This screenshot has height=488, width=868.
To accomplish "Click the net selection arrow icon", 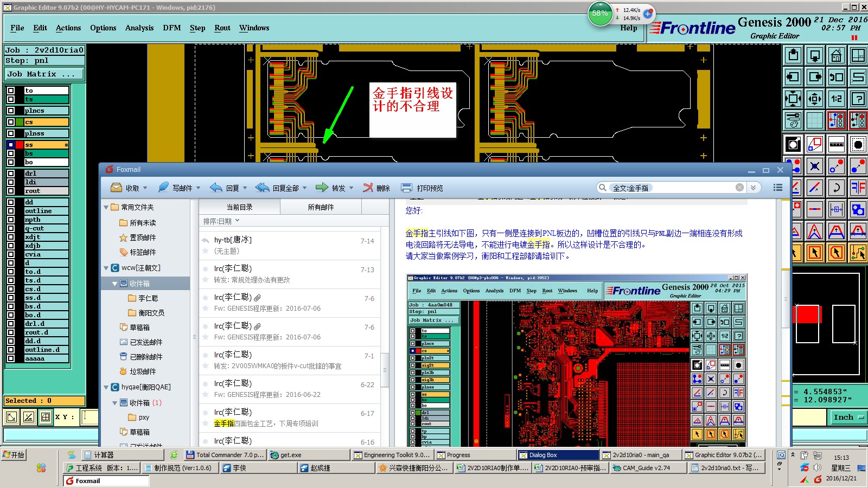I will click(x=858, y=253).
